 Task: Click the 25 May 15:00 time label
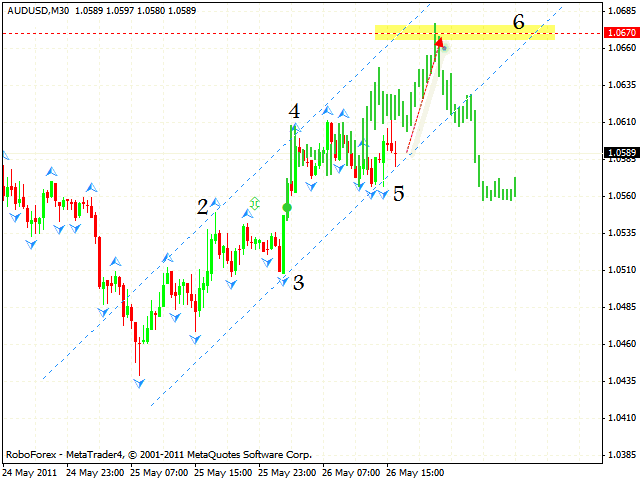coord(223,473)
